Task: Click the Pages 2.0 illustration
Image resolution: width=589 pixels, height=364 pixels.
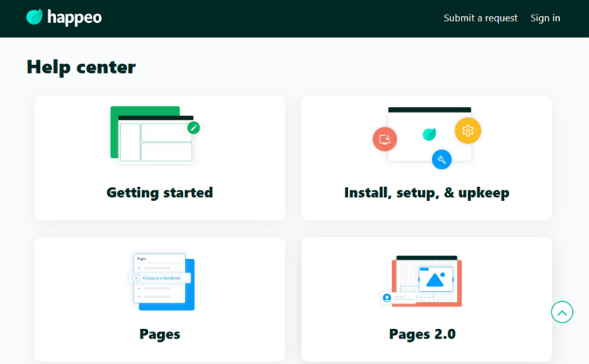Action: [421, 281]
